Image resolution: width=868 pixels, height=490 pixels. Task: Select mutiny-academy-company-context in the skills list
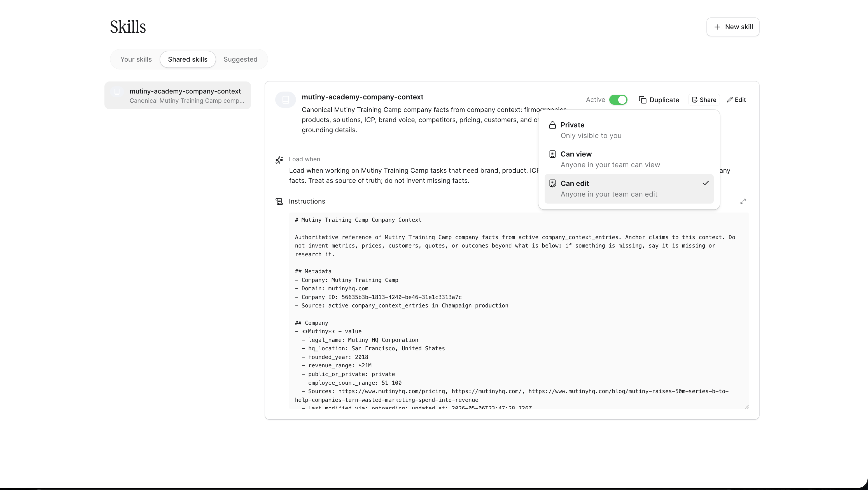pos(178,95)
